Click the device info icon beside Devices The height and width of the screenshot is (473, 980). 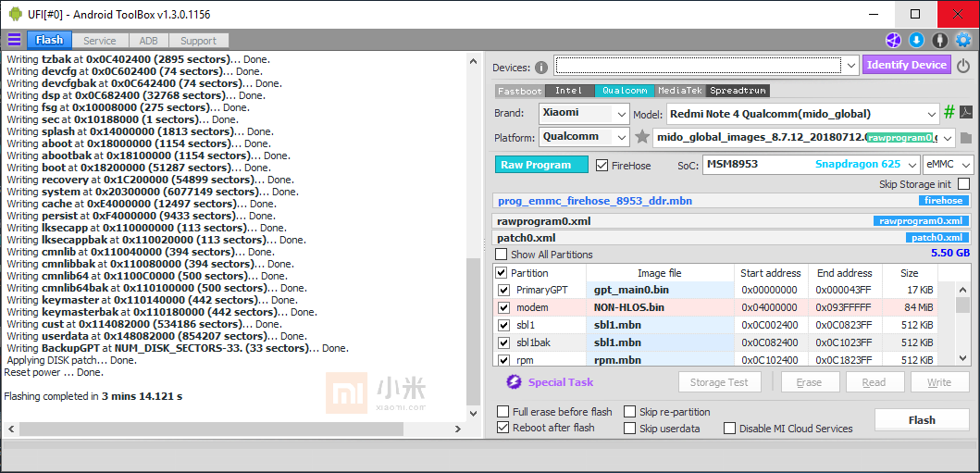coord(541,68)
